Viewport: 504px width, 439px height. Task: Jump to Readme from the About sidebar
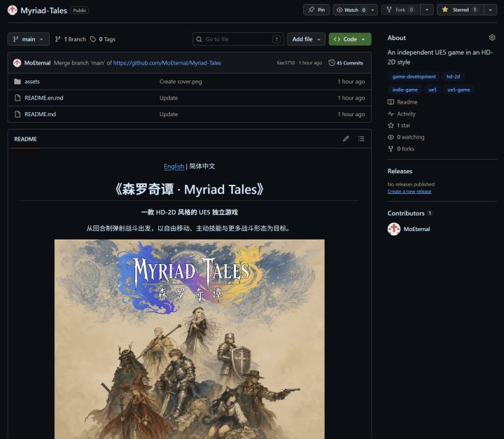click(402, 102)
